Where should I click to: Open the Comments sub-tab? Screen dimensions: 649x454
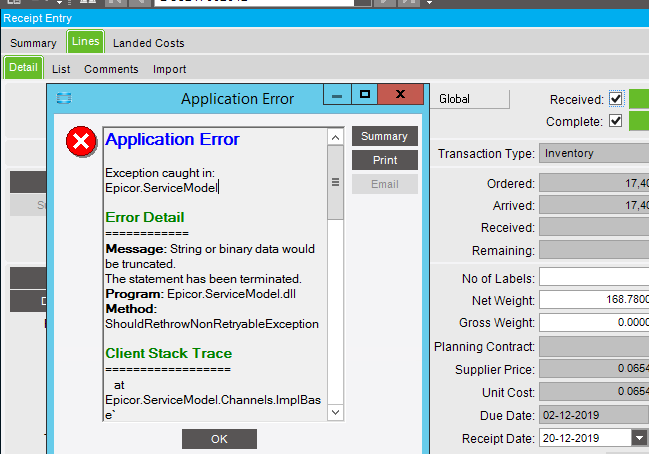click(111, 69)
